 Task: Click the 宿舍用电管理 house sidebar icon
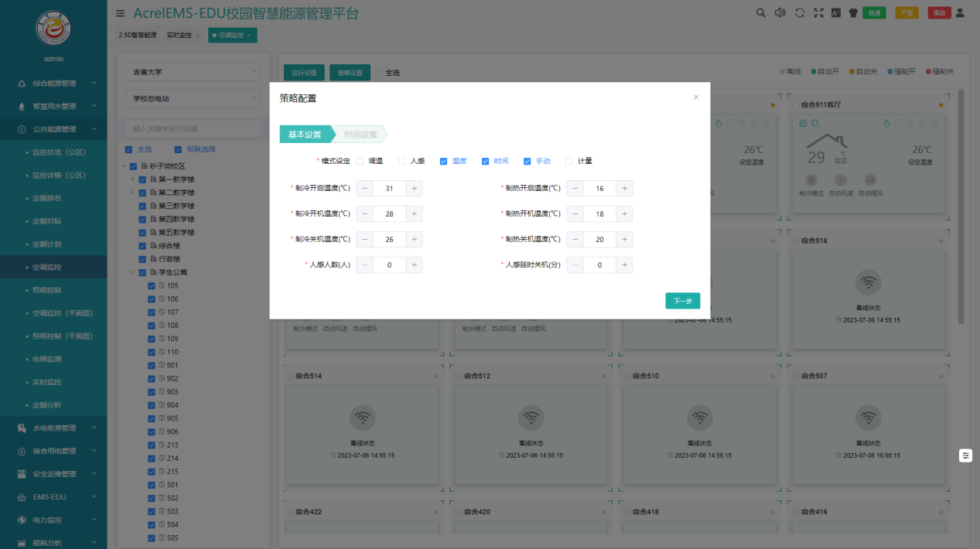(x=22, y=451)
